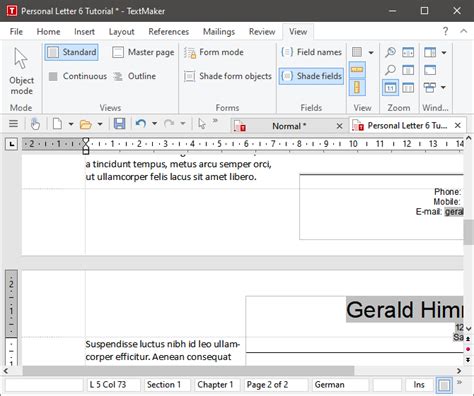
Task: Click the vertical scrollbar thumb
Action: click(469, 232)
